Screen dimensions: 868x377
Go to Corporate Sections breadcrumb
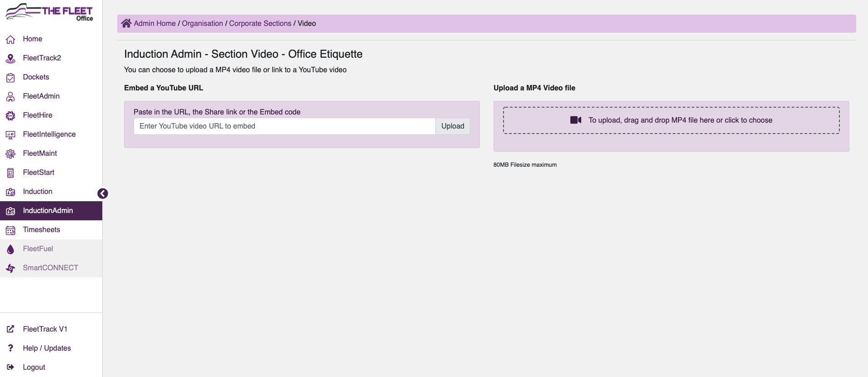[x=260, y=23]
